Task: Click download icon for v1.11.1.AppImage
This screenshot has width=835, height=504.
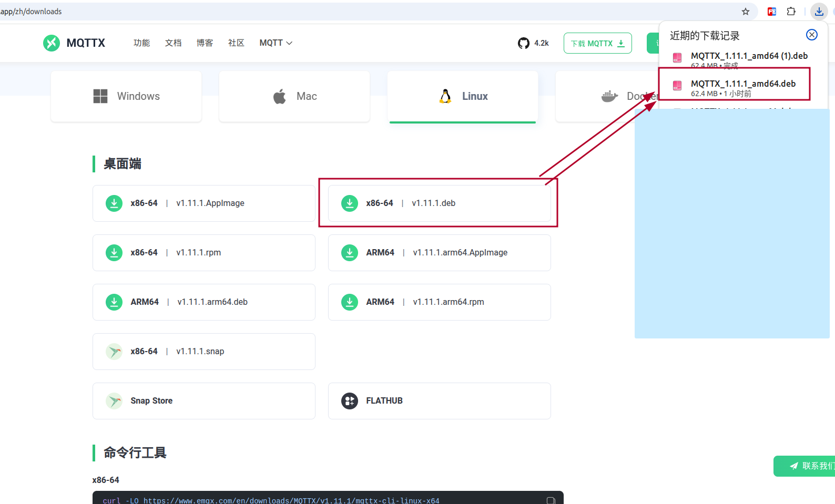Action: click(x=114, y=203)
